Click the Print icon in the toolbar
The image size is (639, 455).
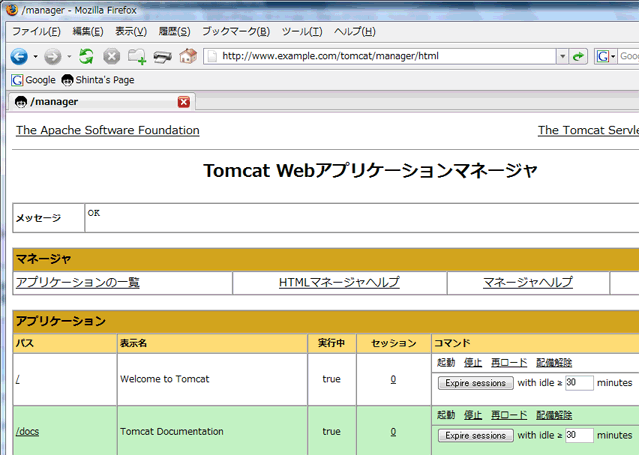coord(162,56)
